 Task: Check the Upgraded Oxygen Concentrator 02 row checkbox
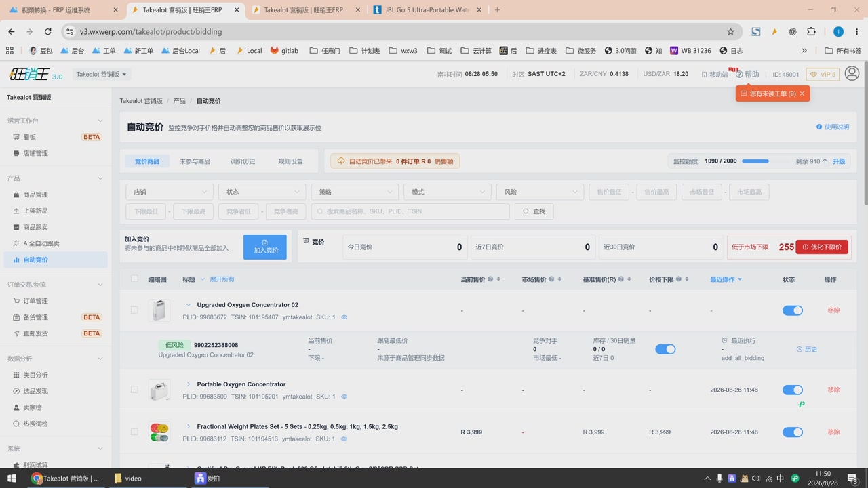(134, 310)
